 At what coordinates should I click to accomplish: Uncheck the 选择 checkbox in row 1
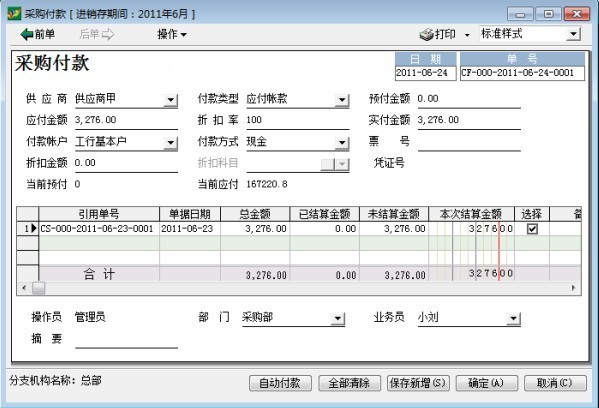click(x=532, y=229)
